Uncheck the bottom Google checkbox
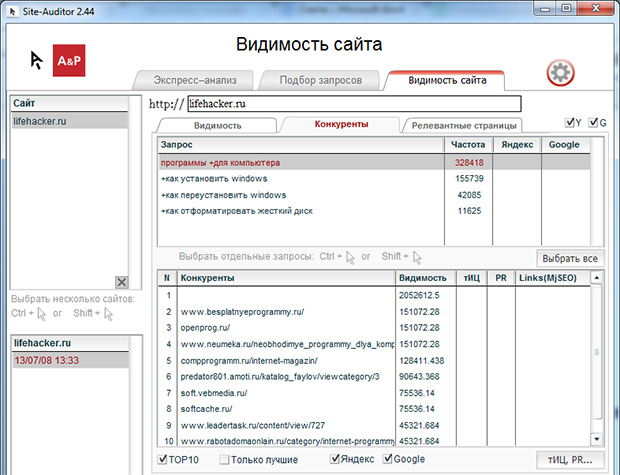The width and height of the screenshot is (620, 475). (388, 458)
